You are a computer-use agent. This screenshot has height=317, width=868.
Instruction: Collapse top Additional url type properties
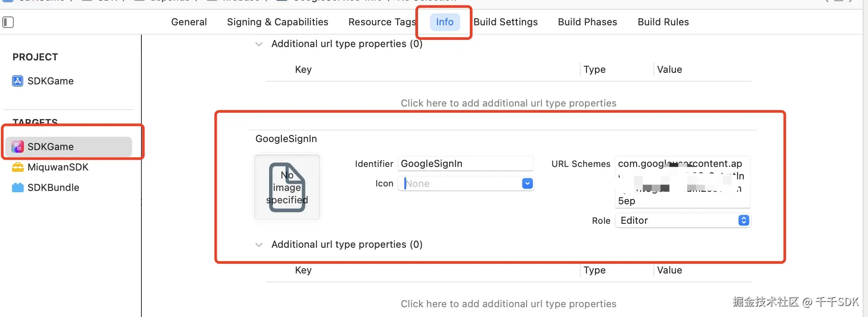[259, 44]
